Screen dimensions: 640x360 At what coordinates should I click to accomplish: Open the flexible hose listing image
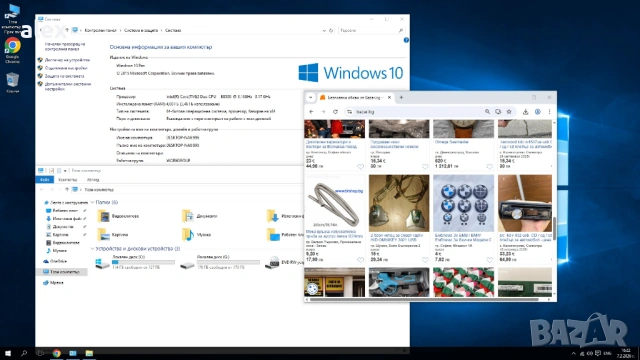click(x=334, y=202)
